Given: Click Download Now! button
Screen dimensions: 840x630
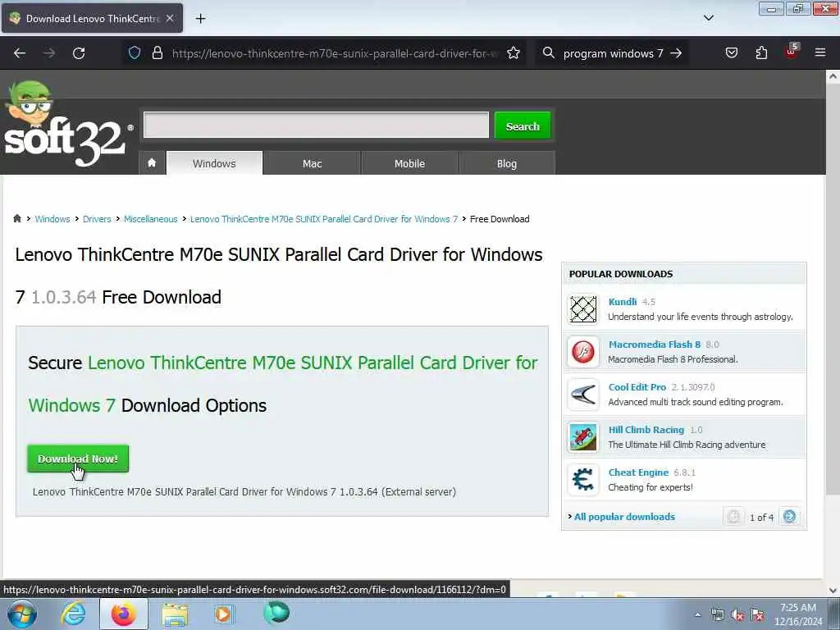Looking at the screenshot, I should [78, 459].
